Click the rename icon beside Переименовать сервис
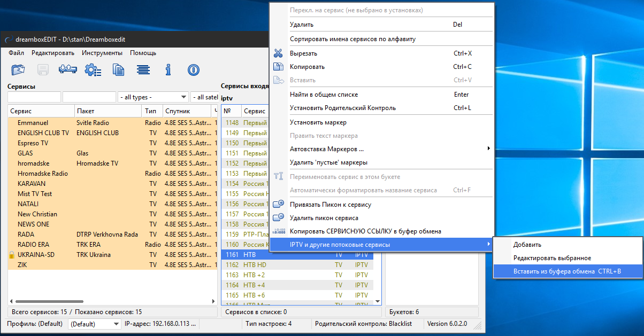 tap(278, 176)
